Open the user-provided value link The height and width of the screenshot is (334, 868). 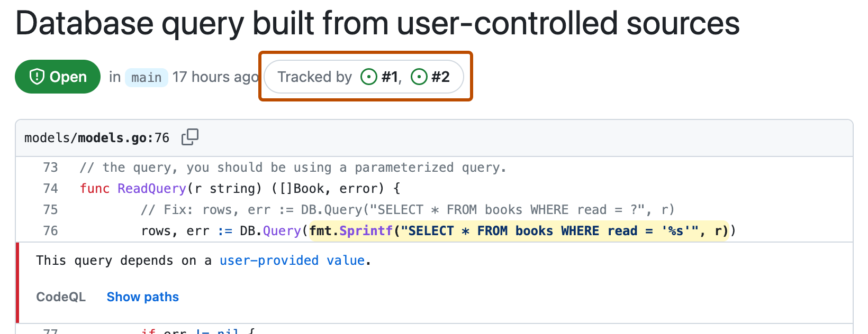click(x=292, y=260)
